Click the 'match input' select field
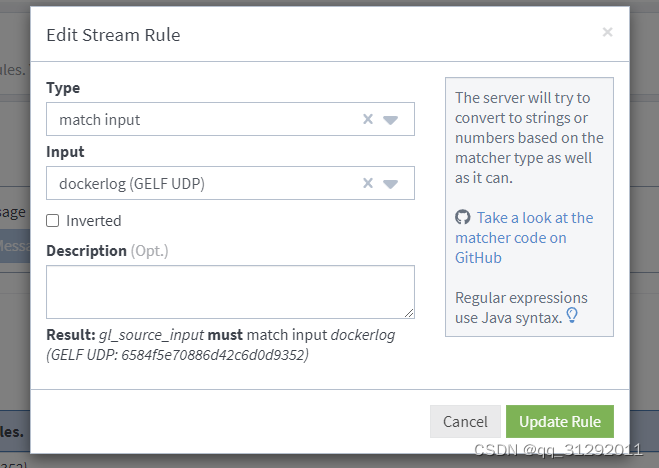Viewport: 659px width, 468px height. click(x=200, y=120)
